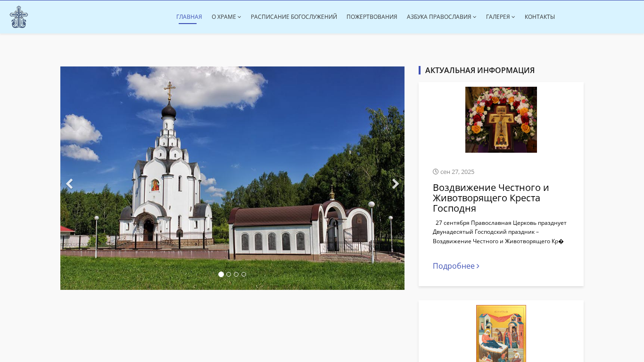Click the Подробнее link
644x362 pixels.
coord(456,266)
